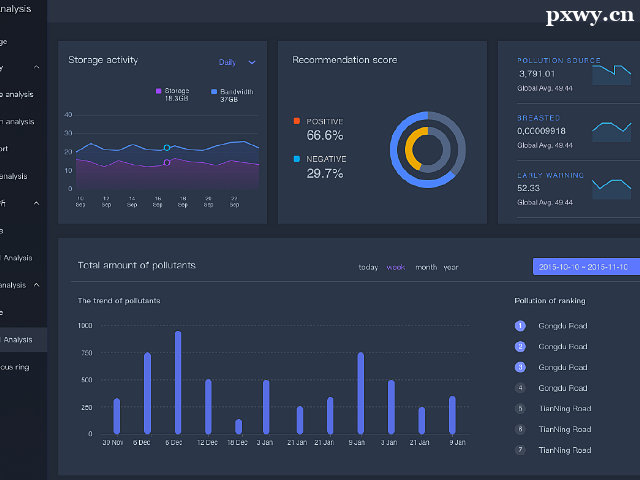
Task: Click the purple Storage legend swatch
Action: pyautogui.click(x=159, y=91)
